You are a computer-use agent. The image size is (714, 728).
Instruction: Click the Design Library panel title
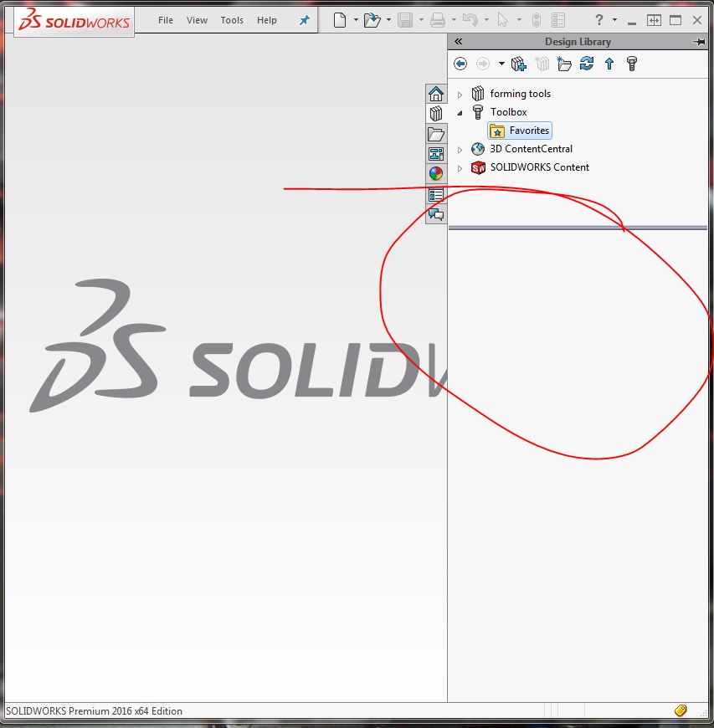coord(578,42)
